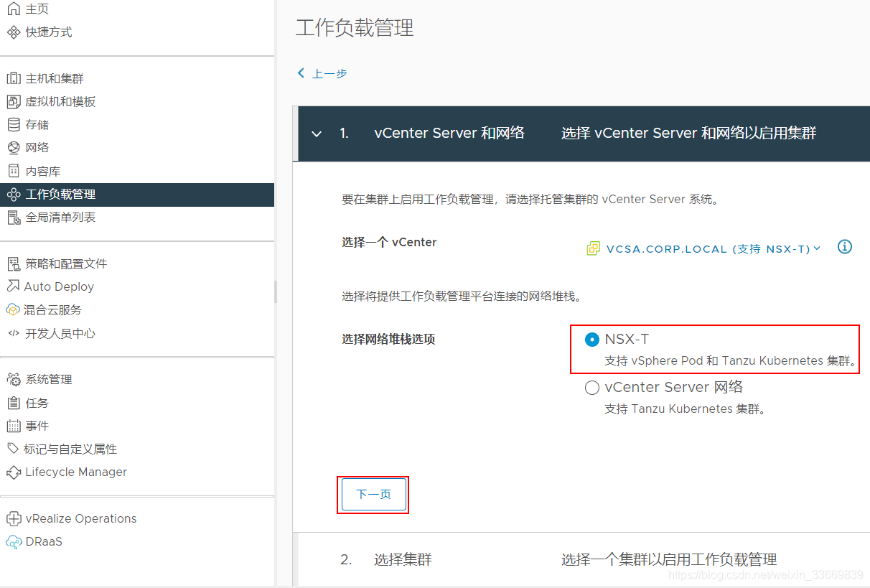Click the info icon beside vCenter selector
870x588 pixels.
coord(845,247)
